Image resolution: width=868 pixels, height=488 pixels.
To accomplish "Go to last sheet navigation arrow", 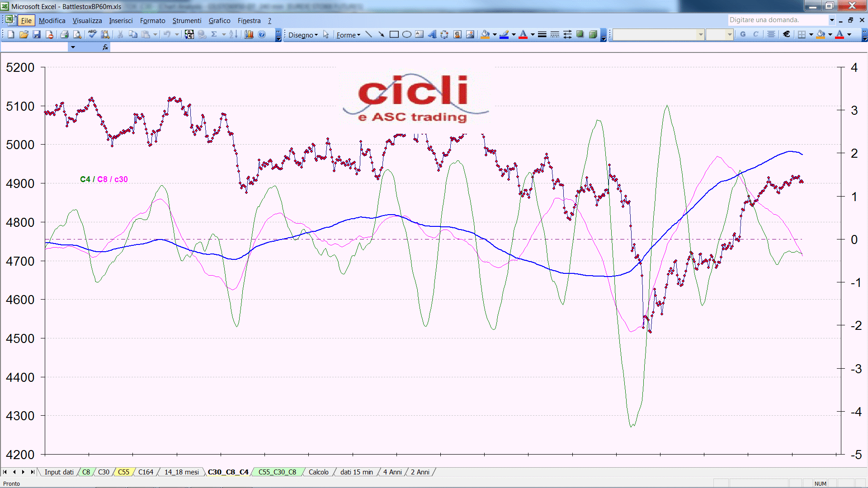I will (33, 472).
